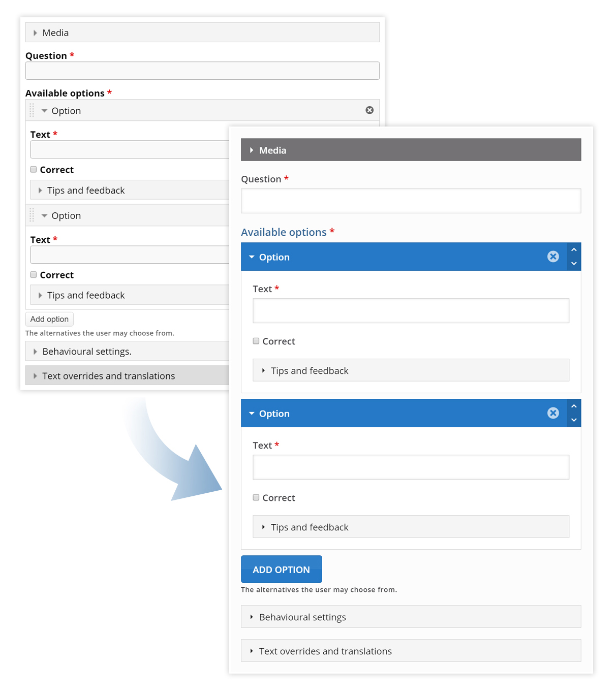Focus Text field in first blue Option
This screenshot has height=698, width=616.
pos(411,311)
